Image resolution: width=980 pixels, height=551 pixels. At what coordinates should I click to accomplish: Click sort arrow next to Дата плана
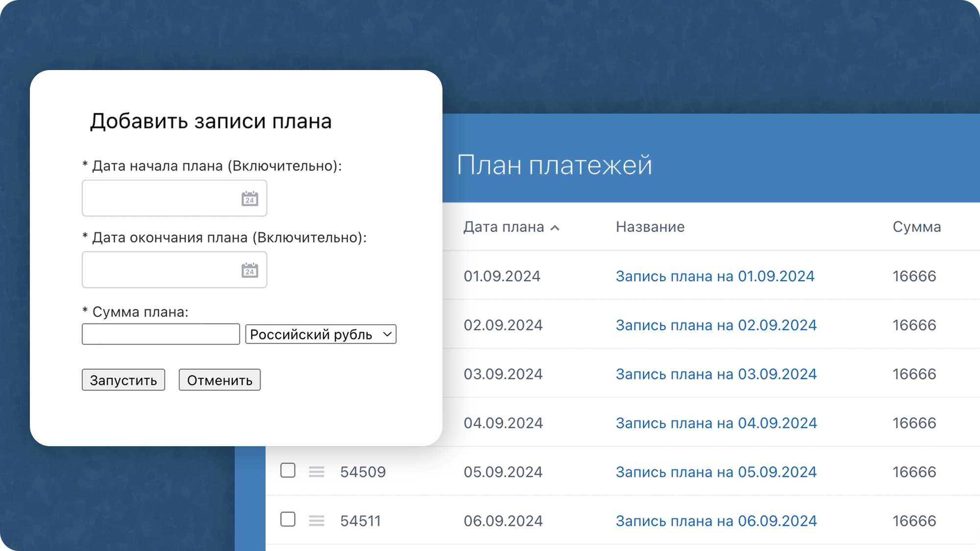[555, 228]
